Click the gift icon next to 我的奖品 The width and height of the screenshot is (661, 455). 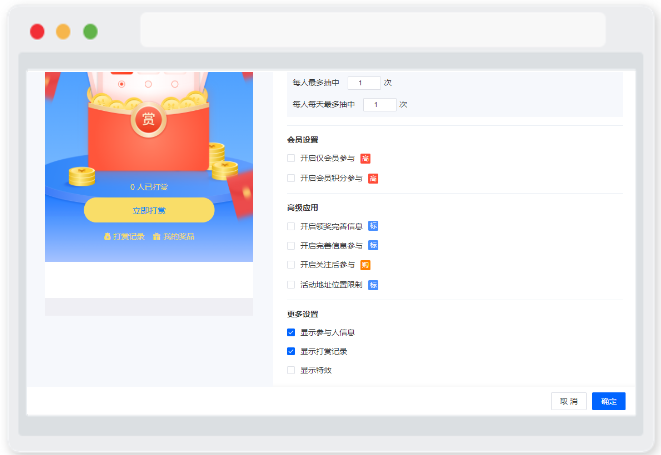(156, 237)
